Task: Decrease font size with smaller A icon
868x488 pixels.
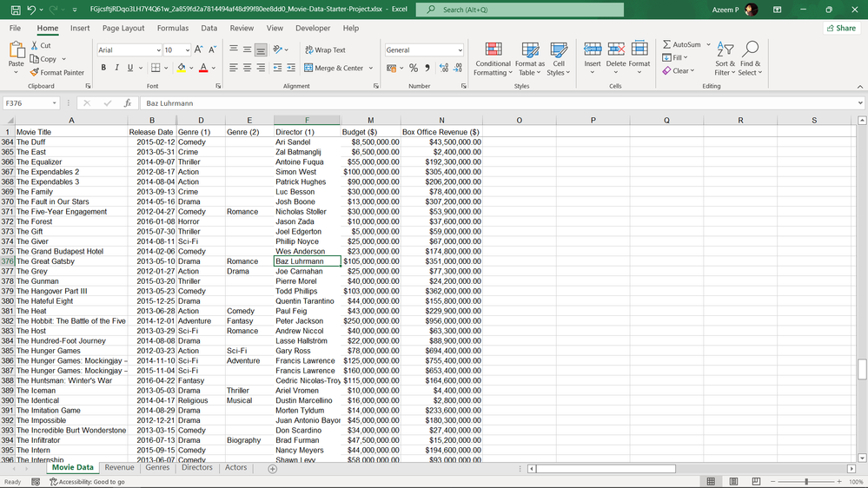Action: [x=212, y=49]
